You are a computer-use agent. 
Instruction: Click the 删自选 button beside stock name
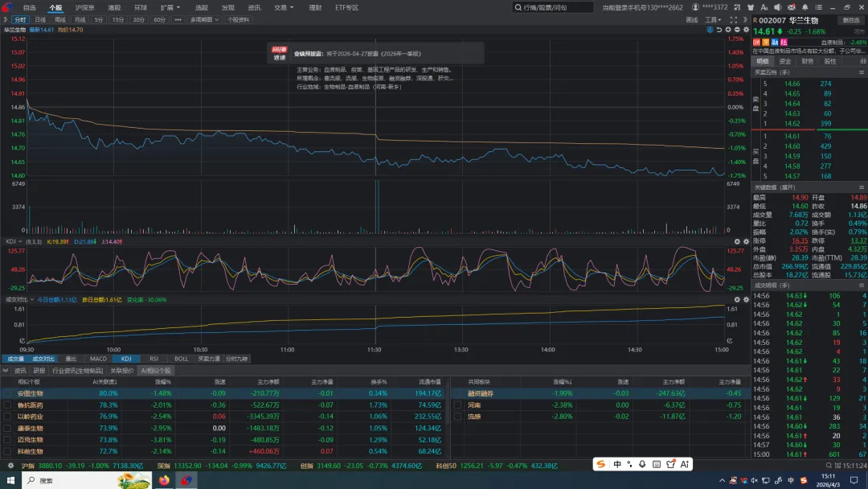pyautogui.click(x=851, y=20)
